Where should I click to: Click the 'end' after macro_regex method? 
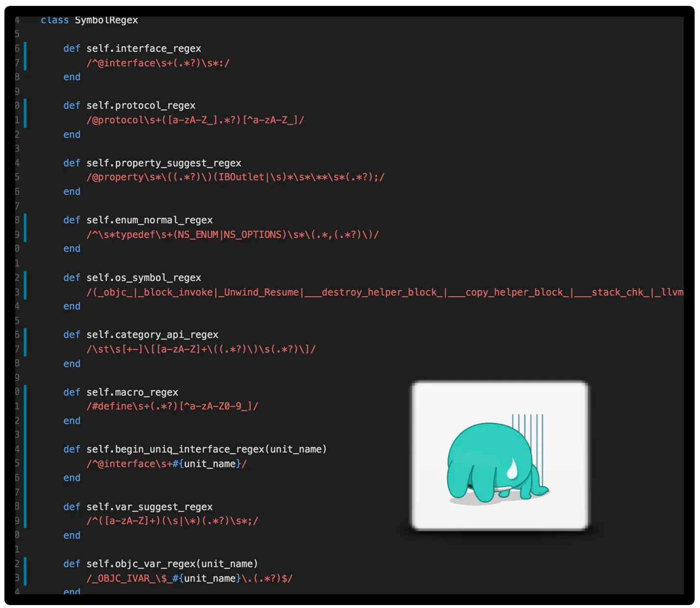pos(72,421)
